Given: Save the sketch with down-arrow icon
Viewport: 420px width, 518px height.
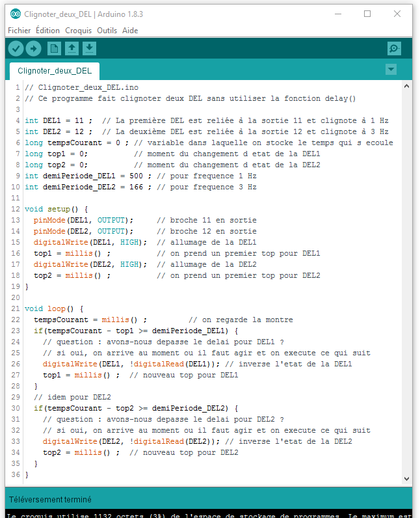Looking at the screenshot, I should click(x=89, y=49).
